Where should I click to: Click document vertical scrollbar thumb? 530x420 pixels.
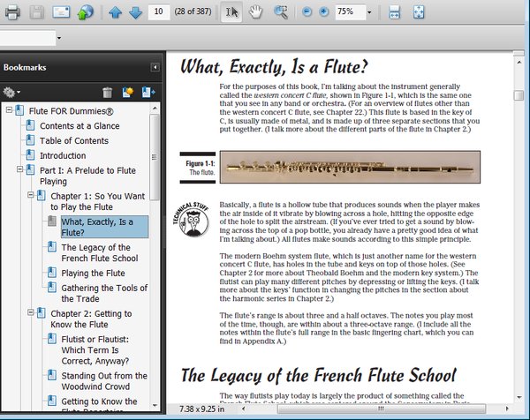(x=519, y=95)
